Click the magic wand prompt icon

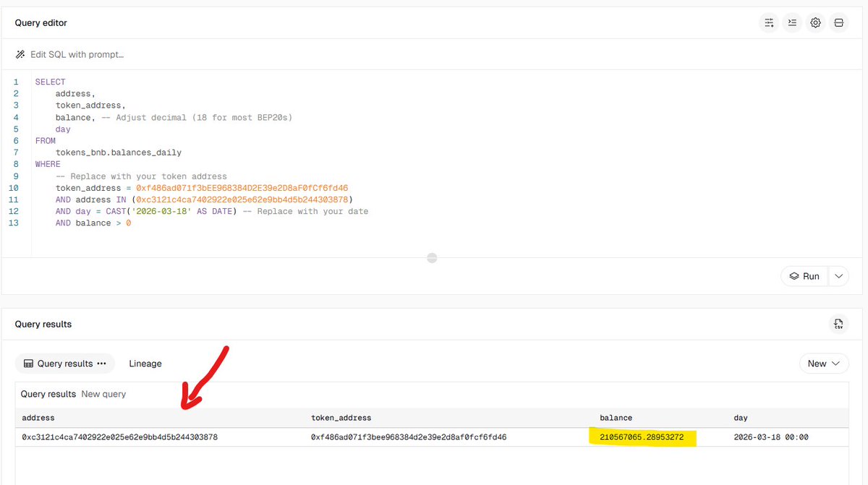point(20,54)
